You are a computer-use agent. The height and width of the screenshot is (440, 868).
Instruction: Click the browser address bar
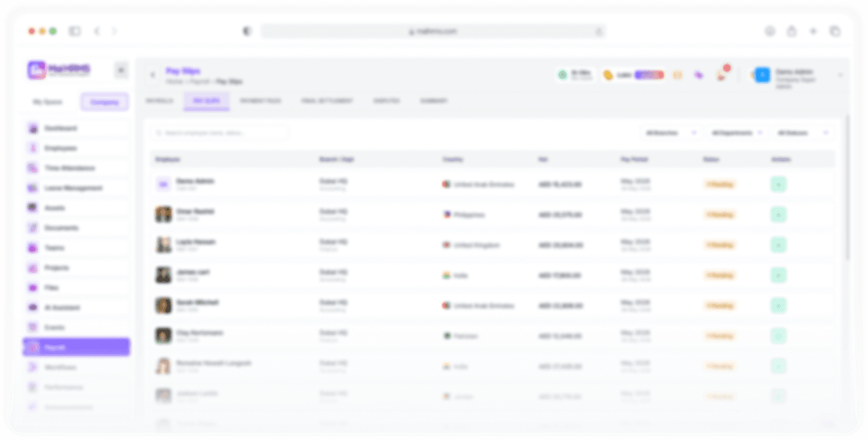click(x=432, y=31)
